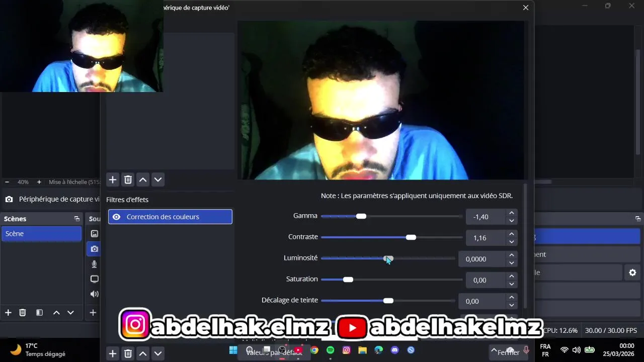Select the microphone source icon in Sources list
This screenshot has width=644, height=362.
pyautogui.click(x=94, y=264)
